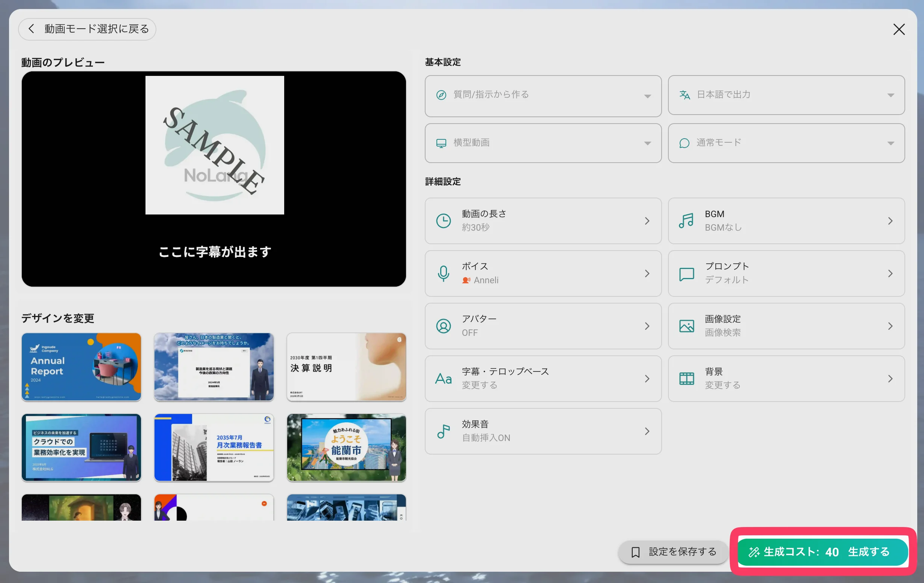Click the compass icon in 質問/指示から作る
924x583 pixels.
pos(441,95)
